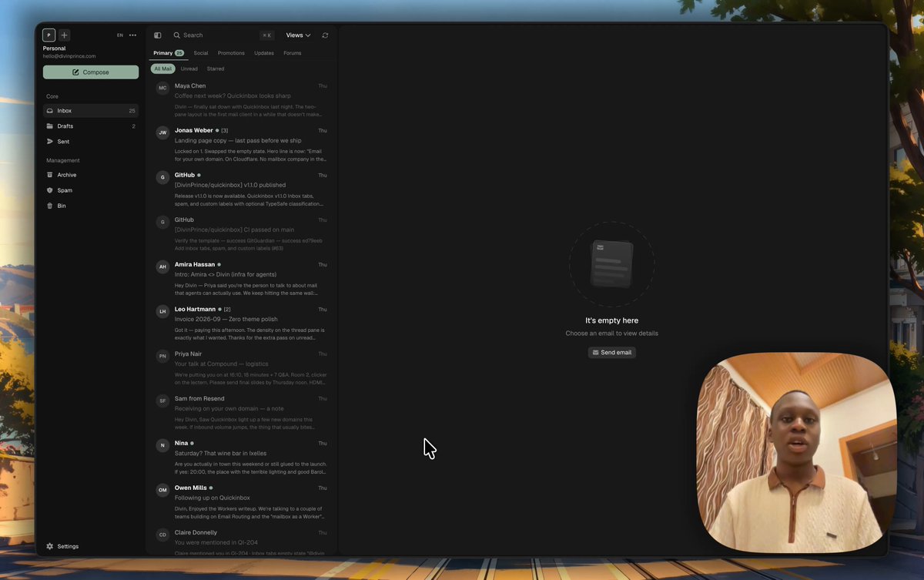Click the Spam shield icon
This screenshot has width=924, height=580.
tap(50, 190)
